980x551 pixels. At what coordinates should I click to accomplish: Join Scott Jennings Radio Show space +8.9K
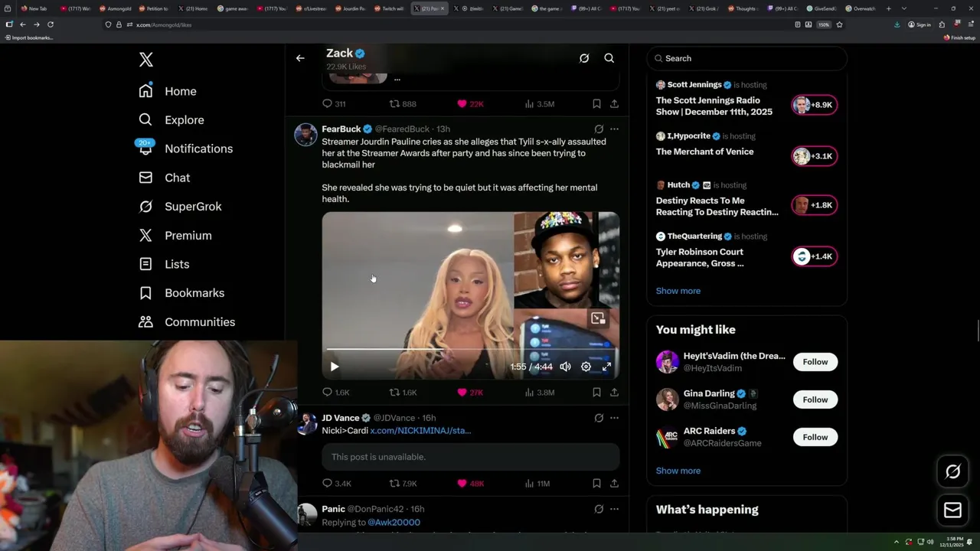point(815,105)
